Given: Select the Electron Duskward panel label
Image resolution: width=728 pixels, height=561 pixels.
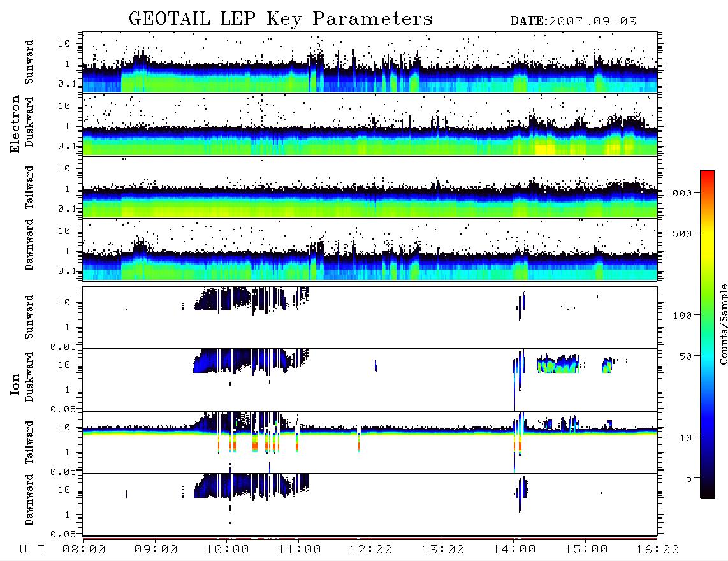Looking at the screenshot, I should (x=29, y=122).
